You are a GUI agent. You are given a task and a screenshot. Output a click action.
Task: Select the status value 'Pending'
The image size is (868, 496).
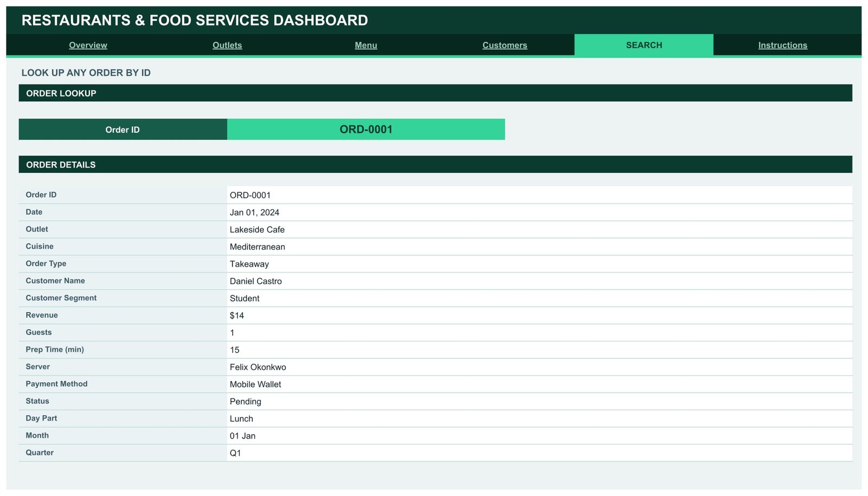pos(246,402)
